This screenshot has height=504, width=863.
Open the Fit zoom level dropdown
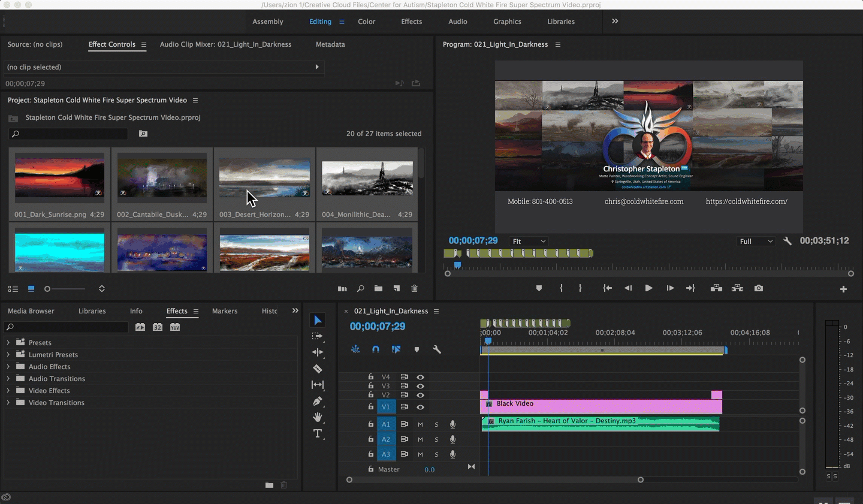click(528, 242)
